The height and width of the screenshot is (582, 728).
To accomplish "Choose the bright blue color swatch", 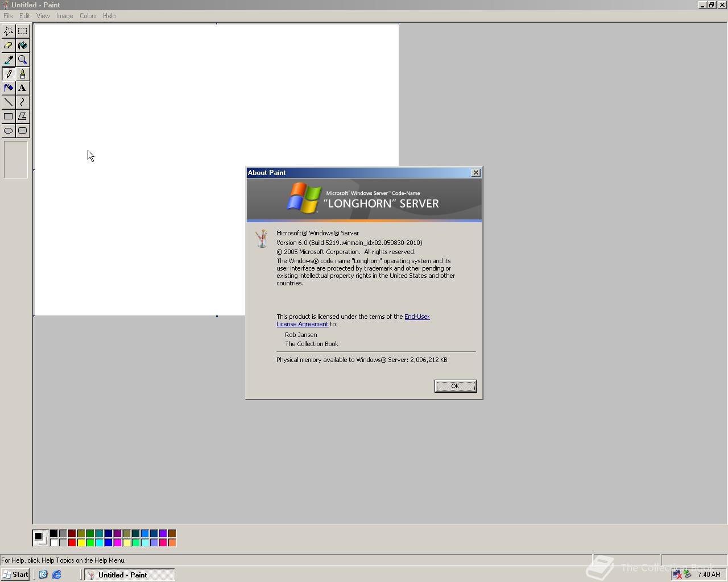I will 108,542.
